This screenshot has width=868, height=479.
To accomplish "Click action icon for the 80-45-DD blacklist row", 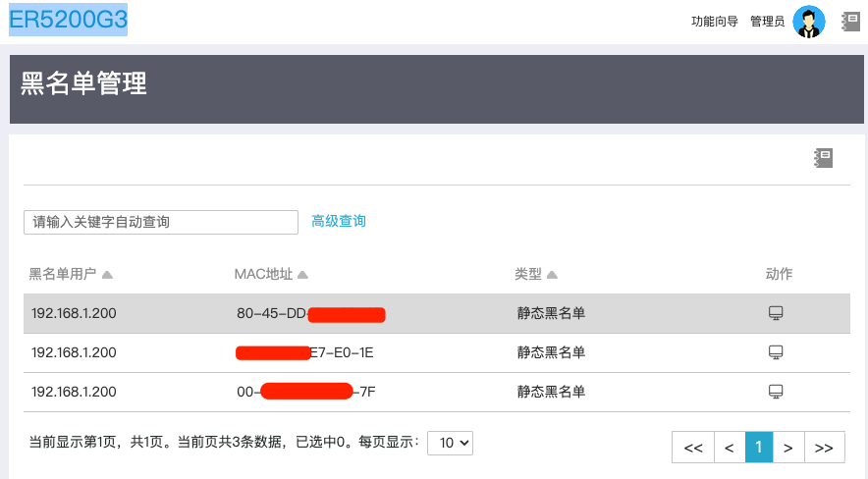I will 776,313.
